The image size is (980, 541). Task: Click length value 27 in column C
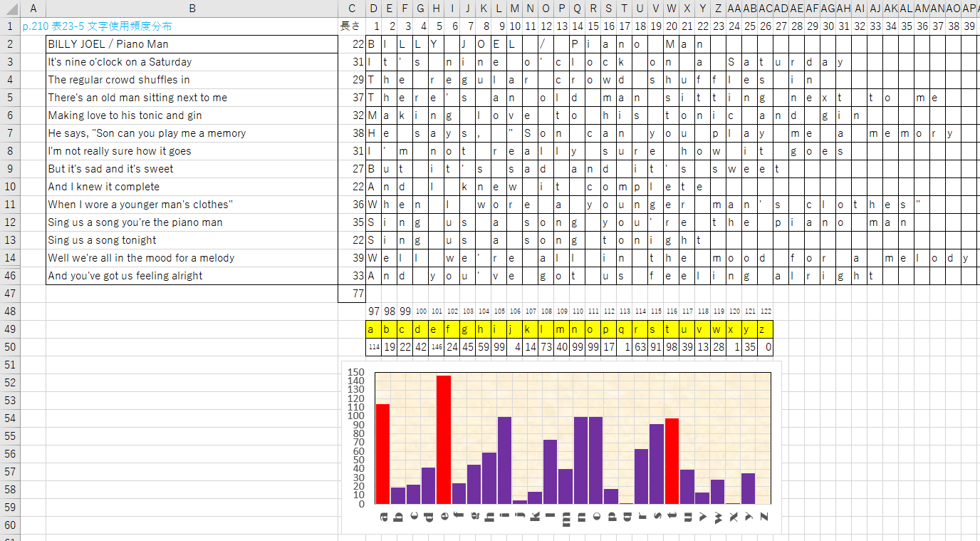(x=351, y=169)
